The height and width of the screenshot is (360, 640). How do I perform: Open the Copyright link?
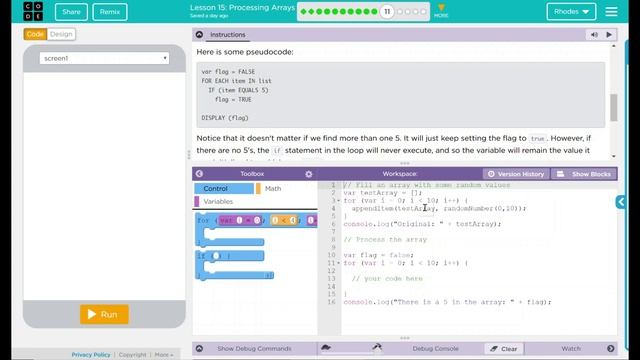pyautogui.click(x=132, y=355)
